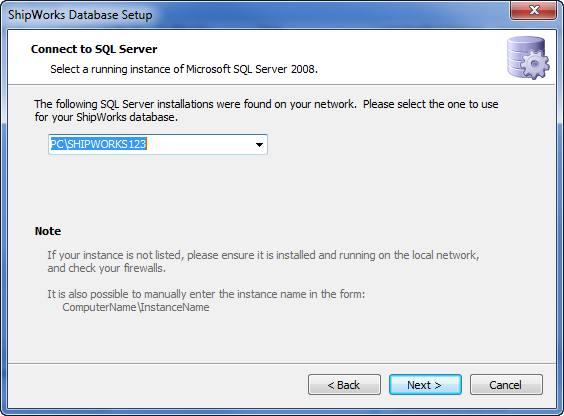Viewport: 564px width, 416px height.
Task: Click the If your instance is not listed line
Action: (x=263, y=255)
